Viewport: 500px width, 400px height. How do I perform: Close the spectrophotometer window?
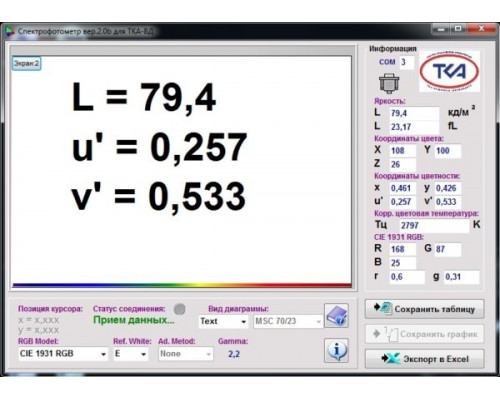point(481,29)
